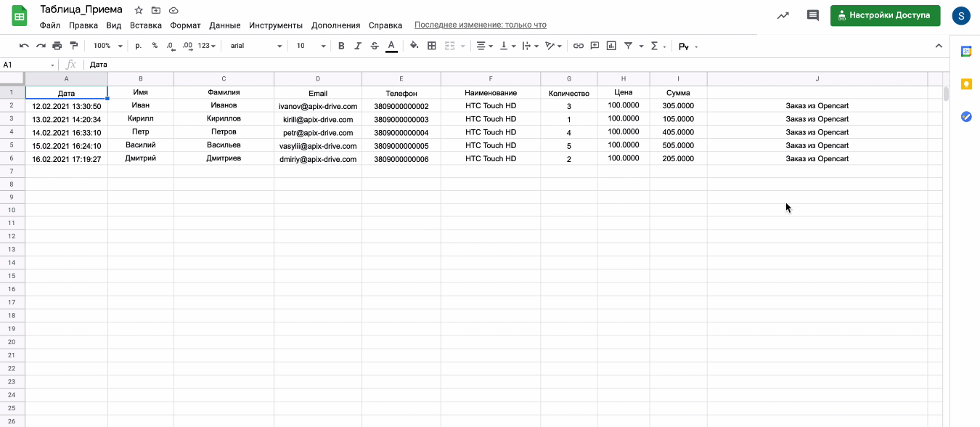Undo the last action

click(x=24, y=46)
